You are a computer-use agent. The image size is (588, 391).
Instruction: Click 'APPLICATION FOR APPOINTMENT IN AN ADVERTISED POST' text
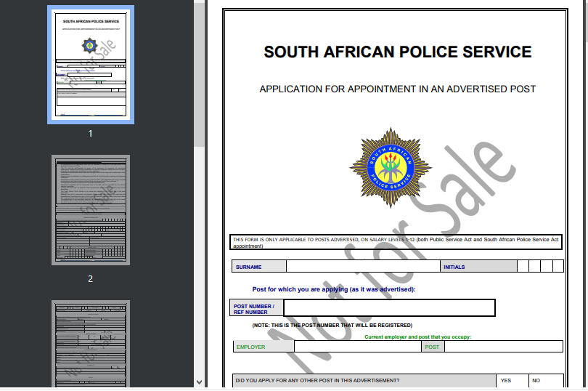click(x=398, y=89)
